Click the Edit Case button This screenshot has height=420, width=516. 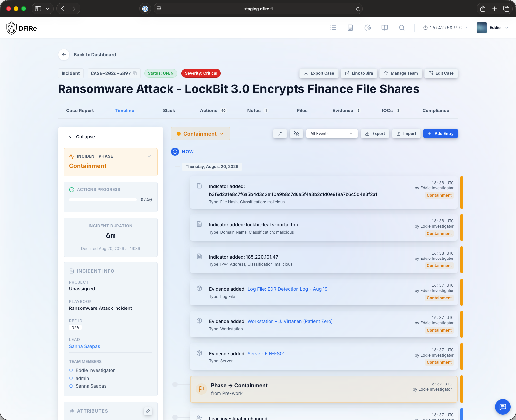click(441, 73)
